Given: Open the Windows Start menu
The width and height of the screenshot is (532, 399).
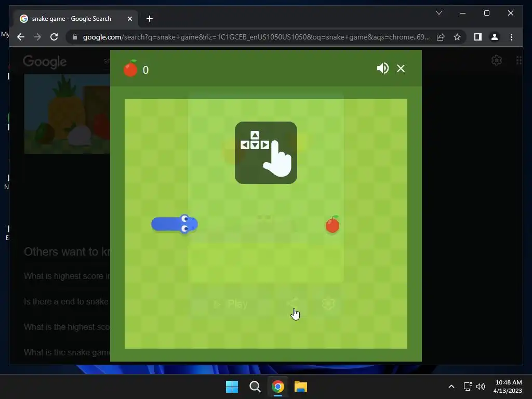Looking at the screenshot, I should tap(232, 387).
